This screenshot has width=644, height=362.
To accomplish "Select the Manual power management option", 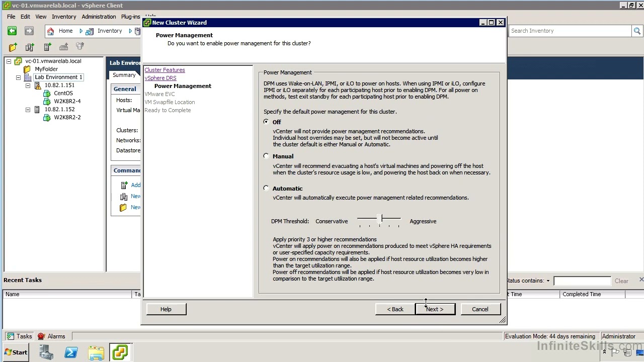I will click(x=266, y=156).
